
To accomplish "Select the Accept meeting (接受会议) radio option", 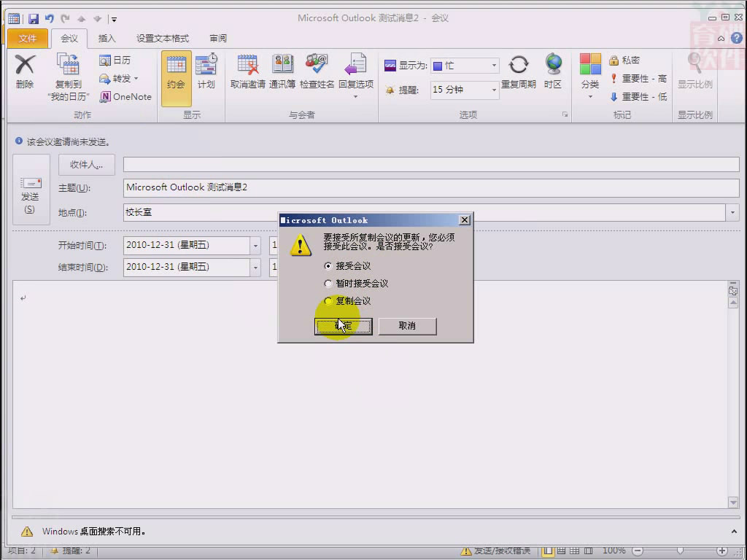I will coord(328,265).
